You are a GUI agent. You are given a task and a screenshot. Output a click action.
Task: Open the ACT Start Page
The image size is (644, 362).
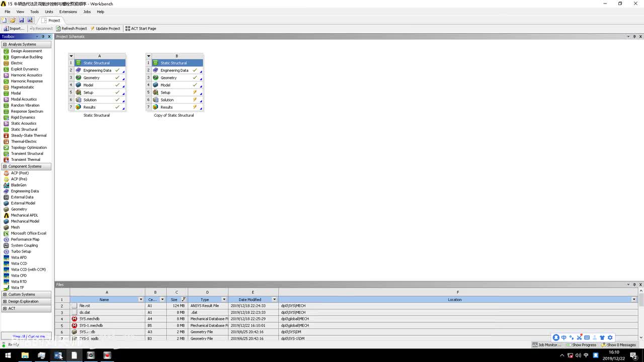tap(140, 29)
